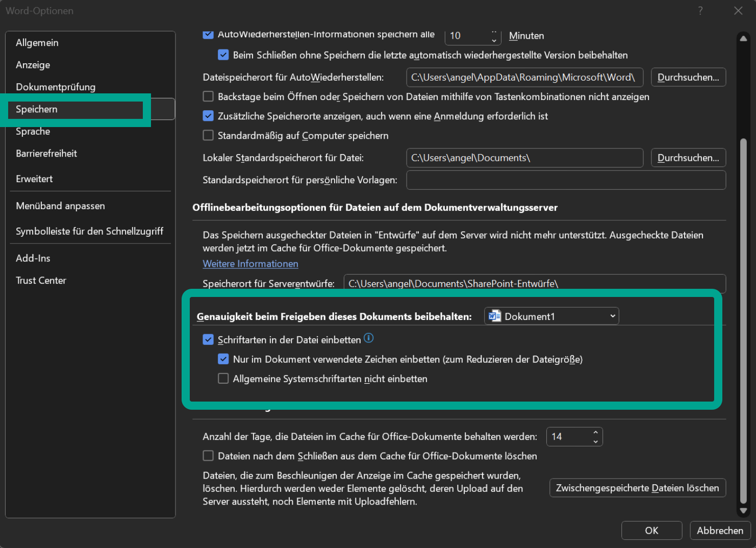Screen dimensions: 756x548
Task: Decrease the AutoWiederherstellen minutes spinner
Action: tap(494, 40)
